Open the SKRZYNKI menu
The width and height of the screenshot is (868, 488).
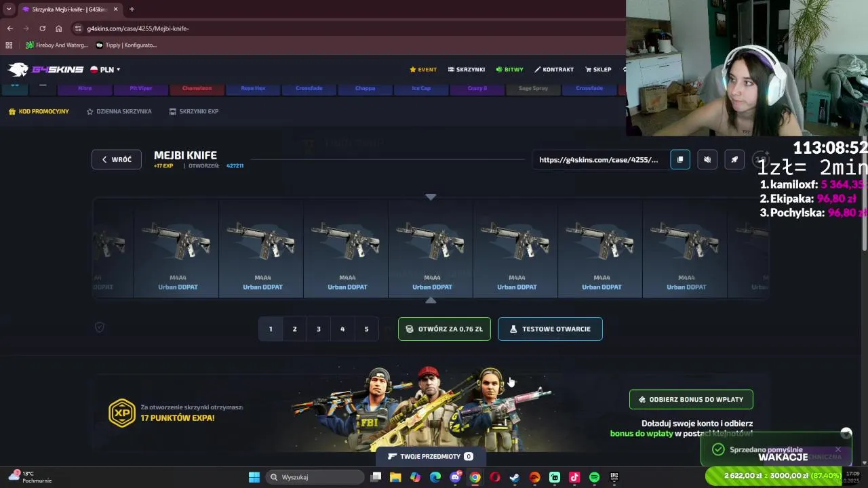tap(466, 69)
